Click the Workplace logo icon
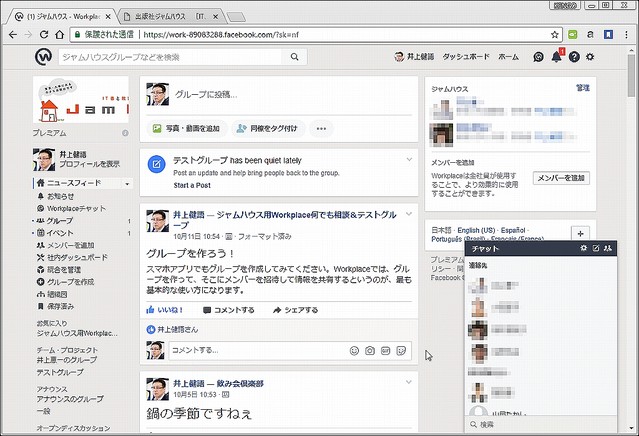Viewport: 639px width, 436px height. [x=43, y=57]
